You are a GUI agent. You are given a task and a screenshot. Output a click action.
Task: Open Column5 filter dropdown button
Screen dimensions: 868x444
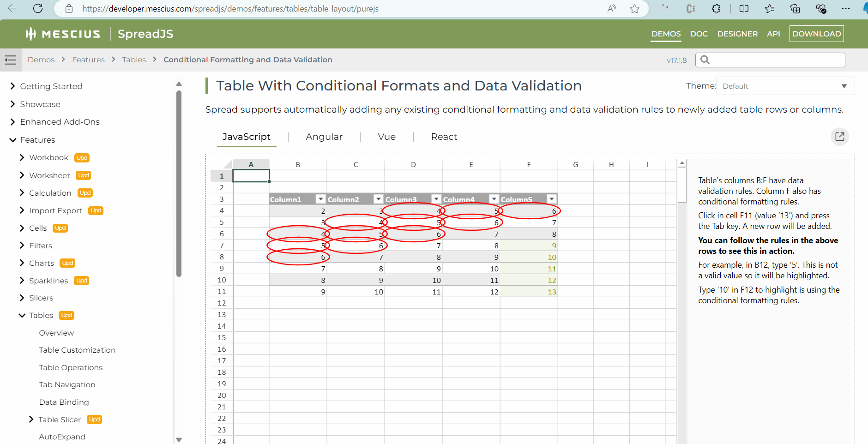point(552,199)
